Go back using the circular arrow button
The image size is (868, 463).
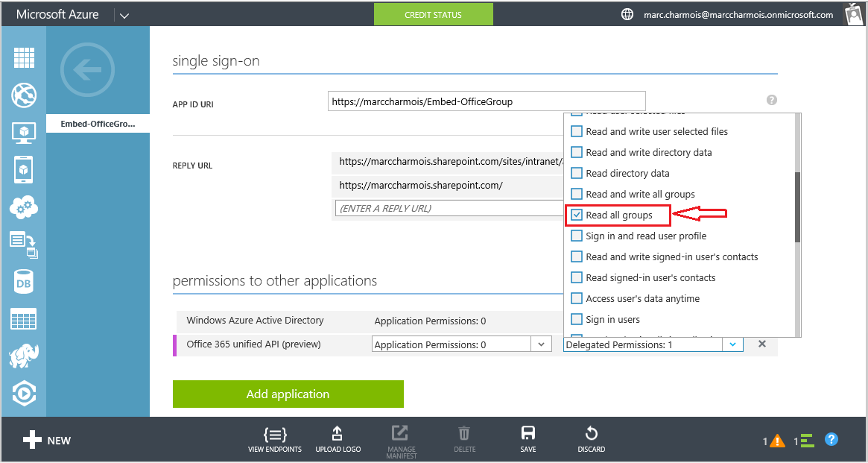87,70
